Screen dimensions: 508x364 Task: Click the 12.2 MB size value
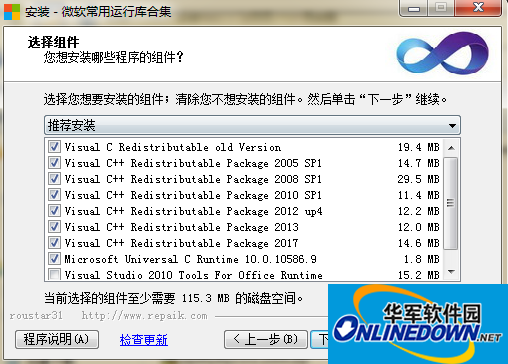pyautogui.click(x=419, y=211)
